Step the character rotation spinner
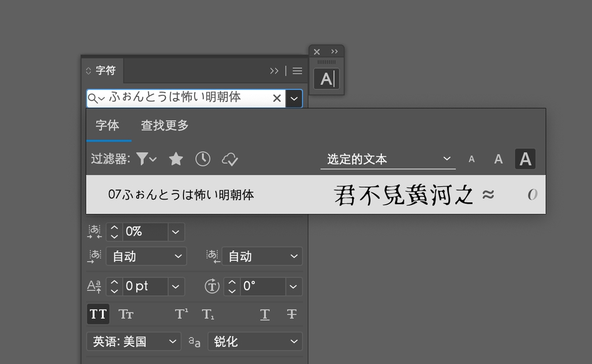Image resolution: width=592 pixels, height=364 pixels. point(232,286)
